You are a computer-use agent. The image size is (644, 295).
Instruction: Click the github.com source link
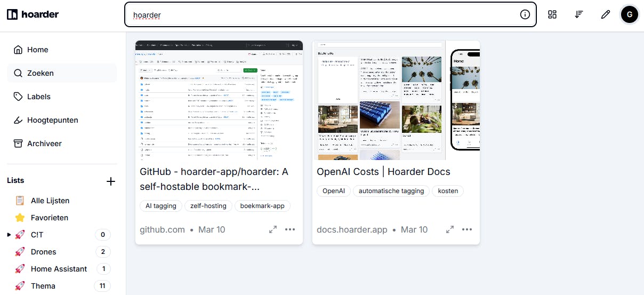pyautogui.click(x=162, y=229)
